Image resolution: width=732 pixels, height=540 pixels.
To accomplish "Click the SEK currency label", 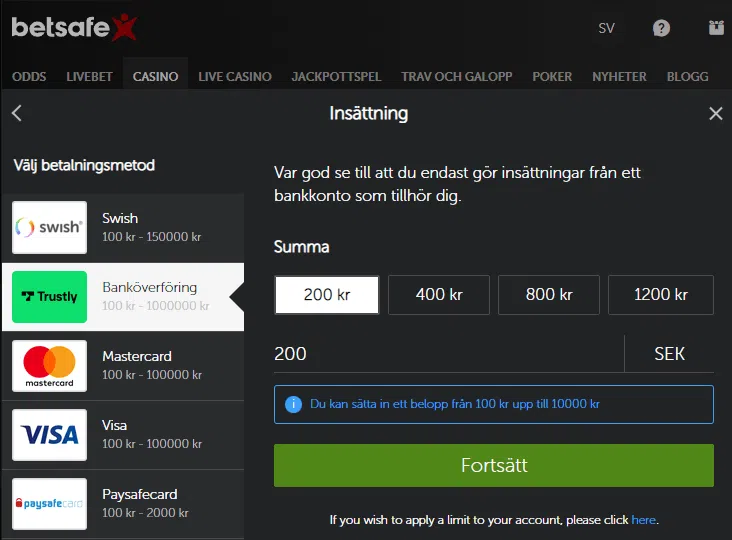I will tap(669, 354).
